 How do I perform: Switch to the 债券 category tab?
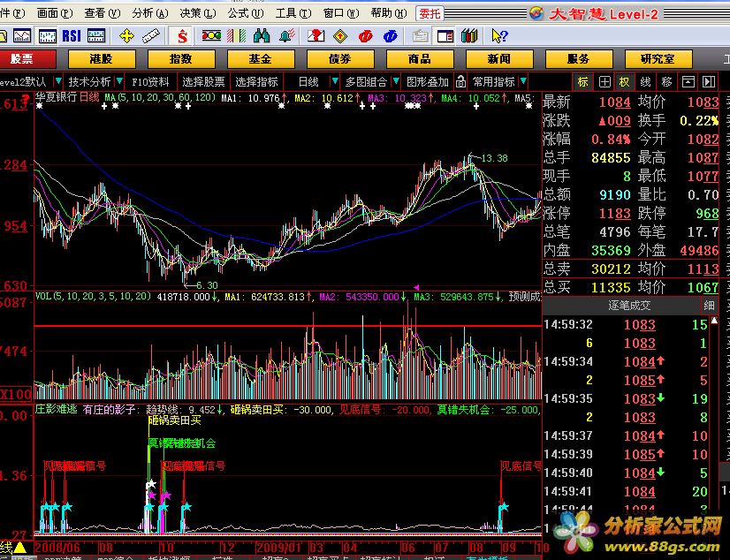click(340, 59)
